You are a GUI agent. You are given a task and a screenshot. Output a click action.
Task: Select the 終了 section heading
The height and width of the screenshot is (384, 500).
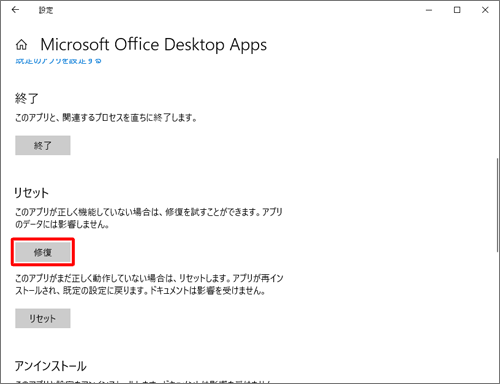(x=27, y=99)
